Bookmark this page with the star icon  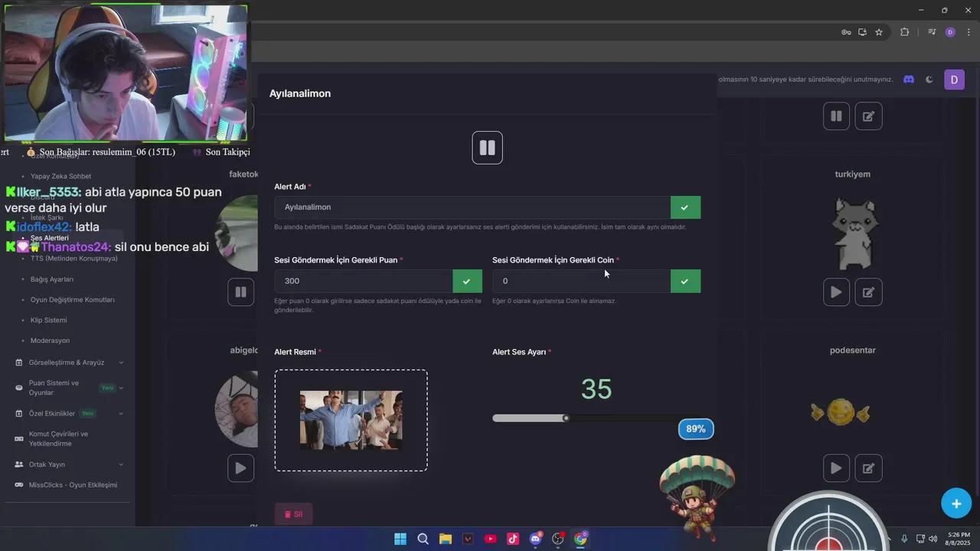pyautogui.click(x=879, y=32)
